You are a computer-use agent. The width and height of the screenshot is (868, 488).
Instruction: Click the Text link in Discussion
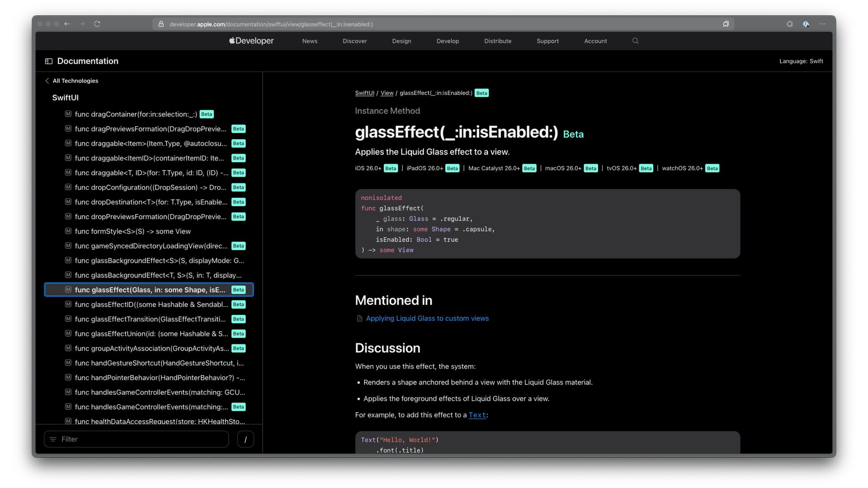point(477,415)
